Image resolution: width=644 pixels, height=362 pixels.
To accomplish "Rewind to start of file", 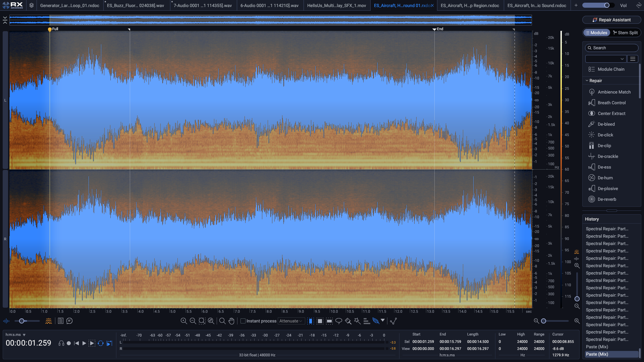I will click(x=76, y=343).
